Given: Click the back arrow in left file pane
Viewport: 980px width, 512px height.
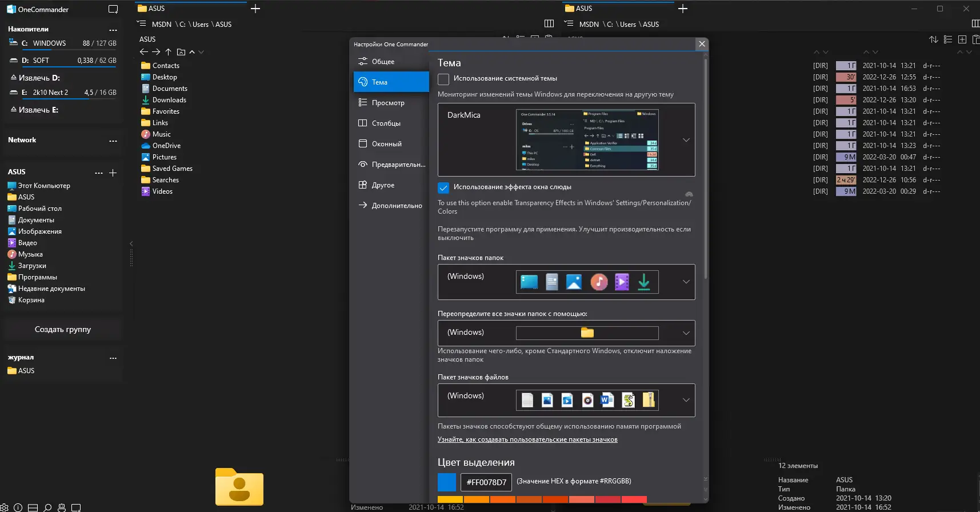Looking at the screenshot, I should click(x=143, y=52).
